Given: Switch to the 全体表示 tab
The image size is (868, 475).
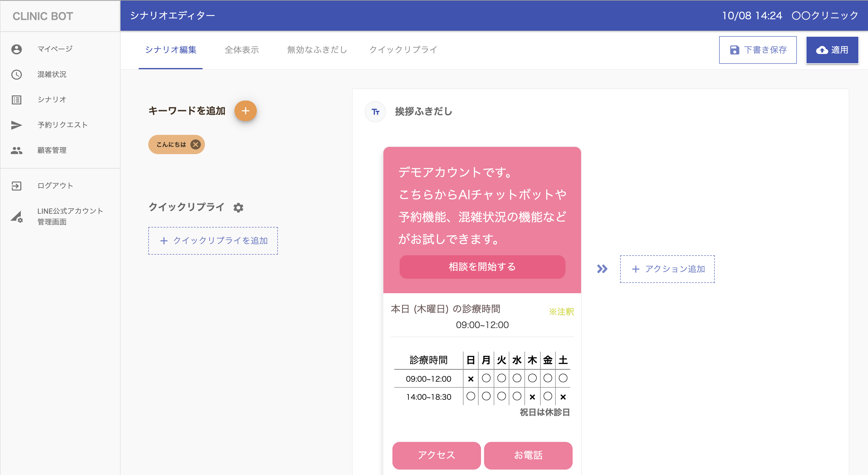Looking at the screenshot, I should (242, 50).
